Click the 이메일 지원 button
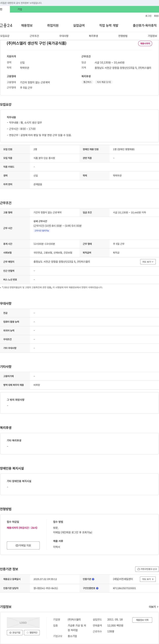Screen dimensions: 159x644 pyautogui.click(x=23, y=545)
